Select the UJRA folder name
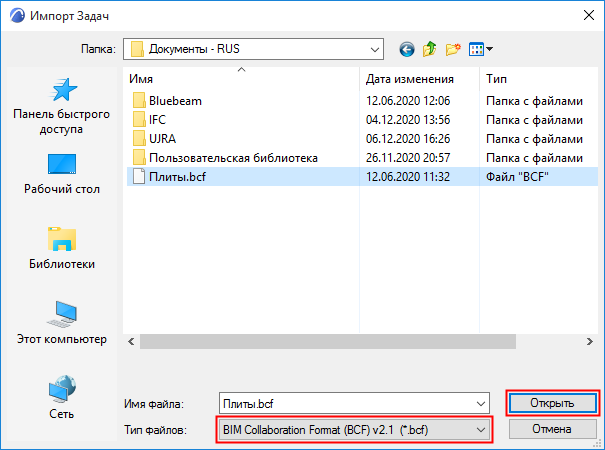The image size is (605, 450). tap(162, 139)
